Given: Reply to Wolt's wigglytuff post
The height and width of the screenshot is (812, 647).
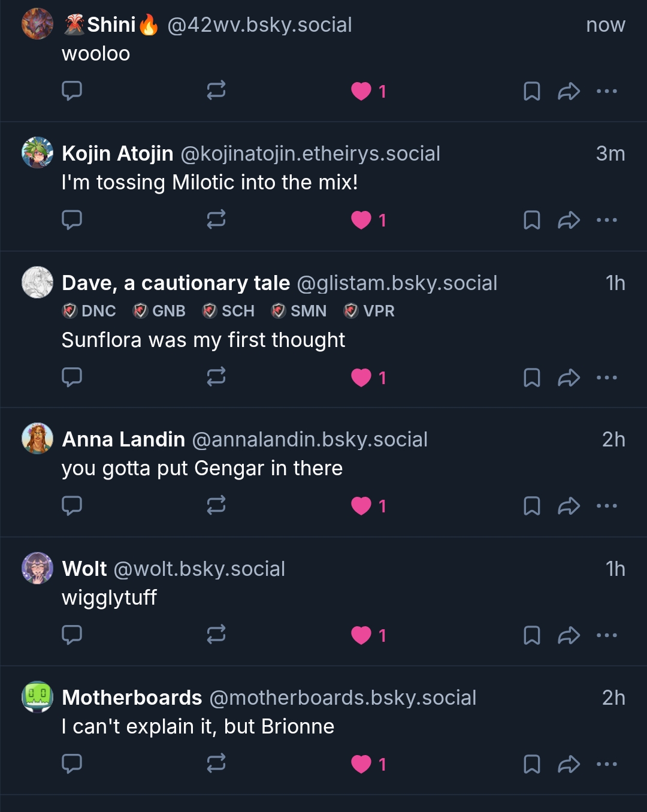Looking at the screenshot, I should point(72,635).
